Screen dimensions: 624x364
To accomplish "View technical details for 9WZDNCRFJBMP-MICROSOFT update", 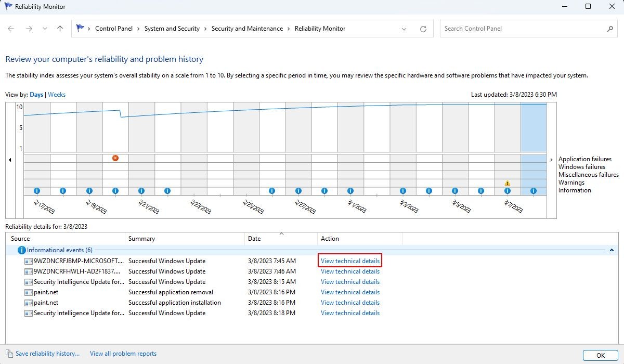I will 350,261.
